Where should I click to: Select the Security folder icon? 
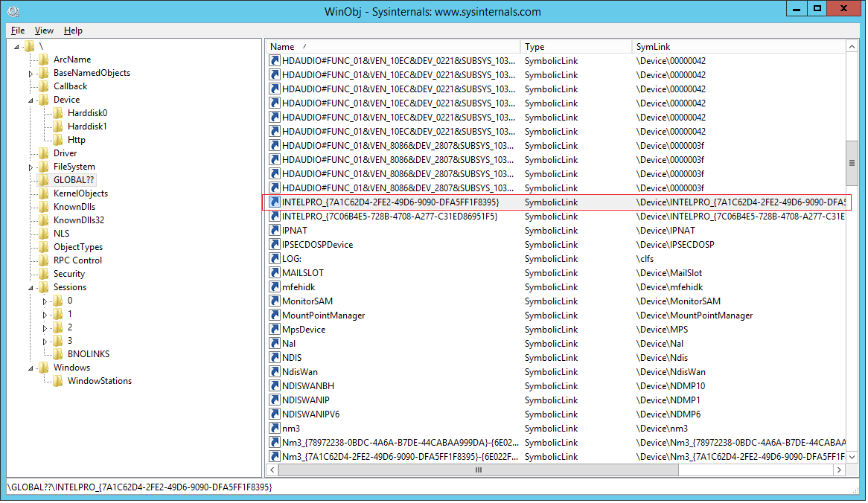pyautogui.click(x=44, y=274)
